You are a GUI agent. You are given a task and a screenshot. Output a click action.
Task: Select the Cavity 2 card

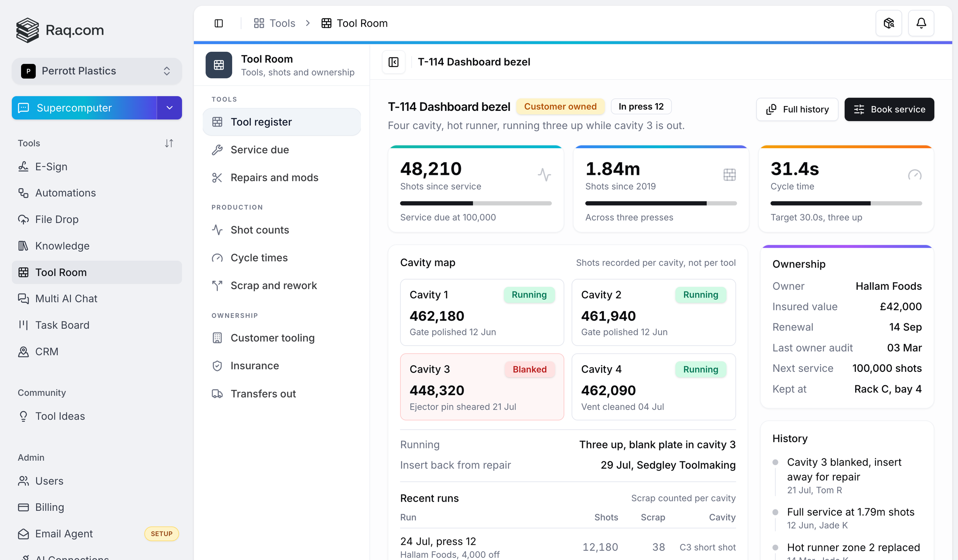coord(653,312)
